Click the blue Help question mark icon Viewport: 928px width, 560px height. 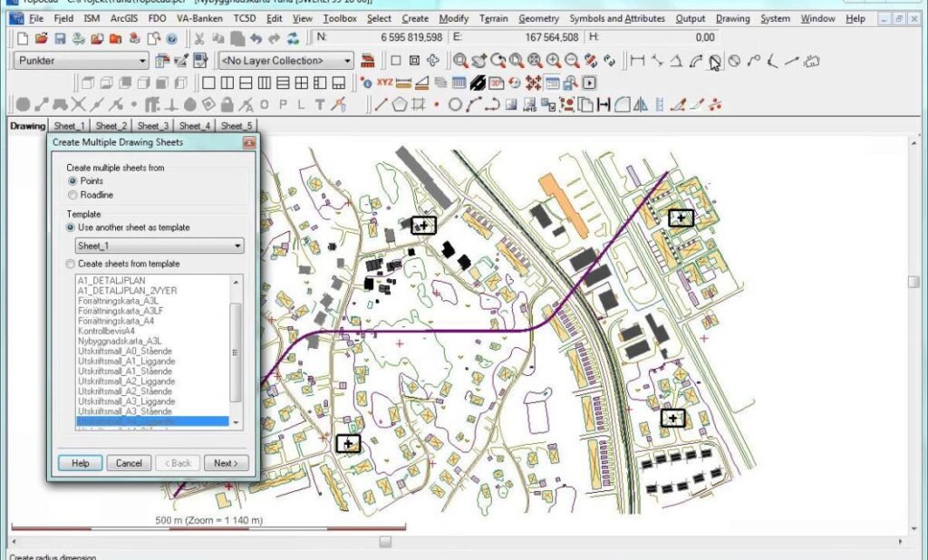point(171,39)
